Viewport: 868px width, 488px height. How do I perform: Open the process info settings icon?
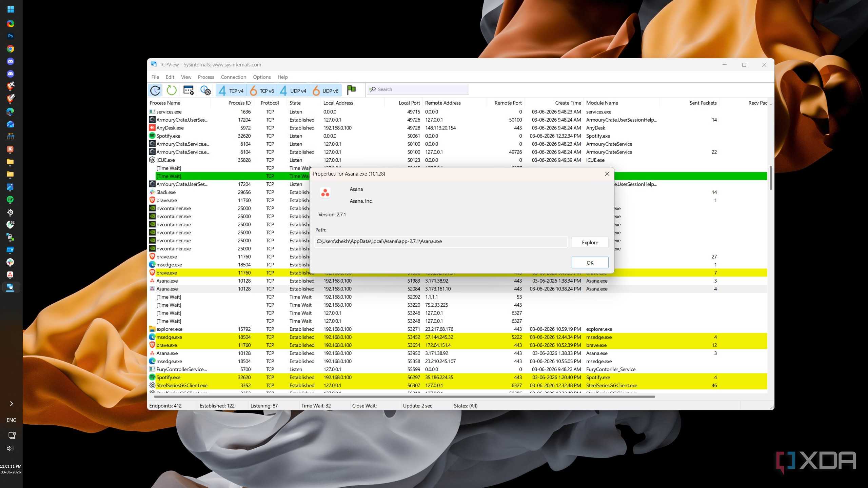pos(205,90)
